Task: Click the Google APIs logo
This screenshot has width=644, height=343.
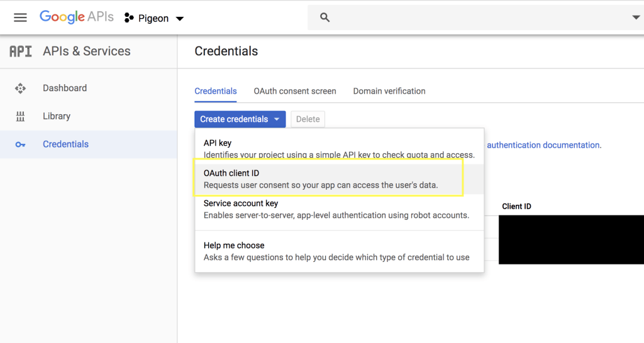Action: pyautogui.click(x=76, y=17)
